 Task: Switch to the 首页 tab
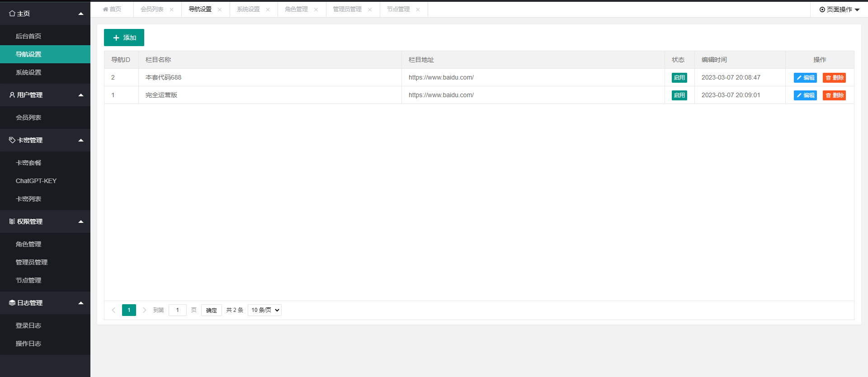point(112,9)
